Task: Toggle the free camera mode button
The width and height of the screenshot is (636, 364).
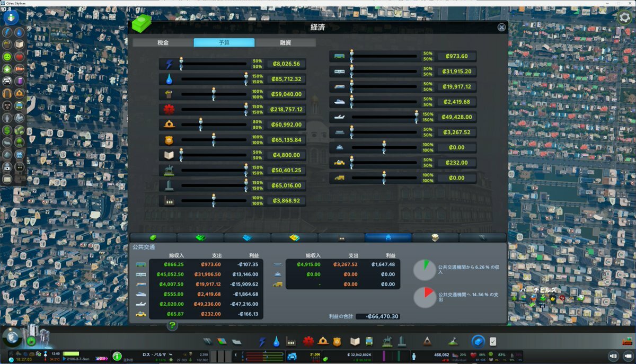Action: point(613,356)
